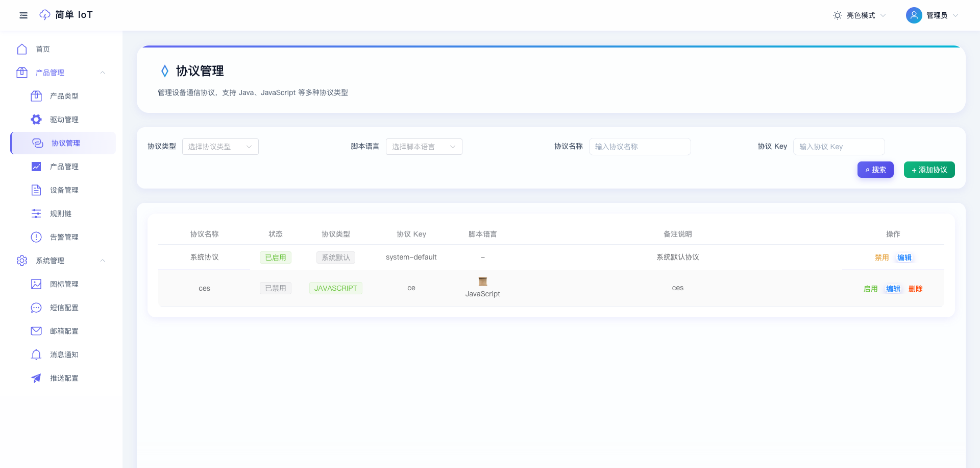Viewport: 980px width, 468px height.
Task: Click the 添加协议 button
Action: tap(929, 170)
